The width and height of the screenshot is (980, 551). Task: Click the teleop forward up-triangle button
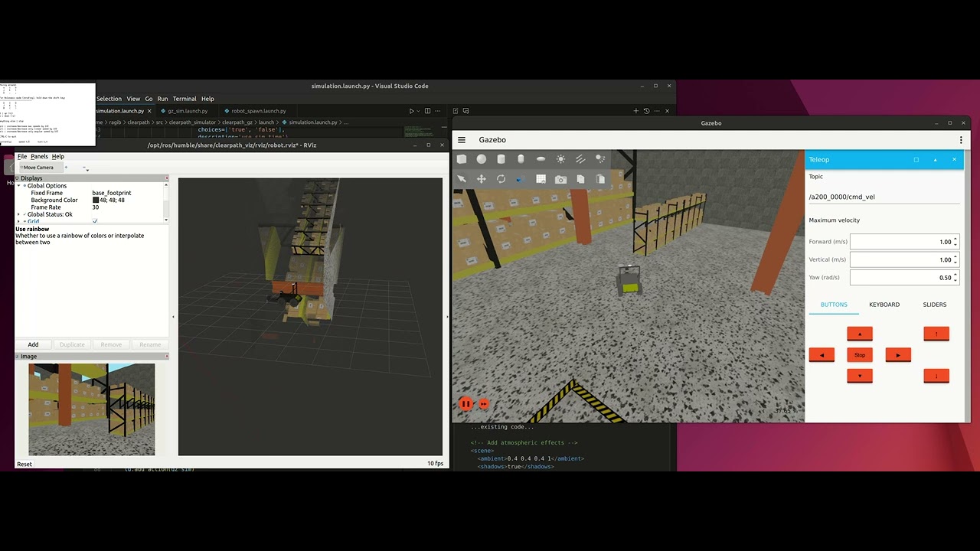860,334
